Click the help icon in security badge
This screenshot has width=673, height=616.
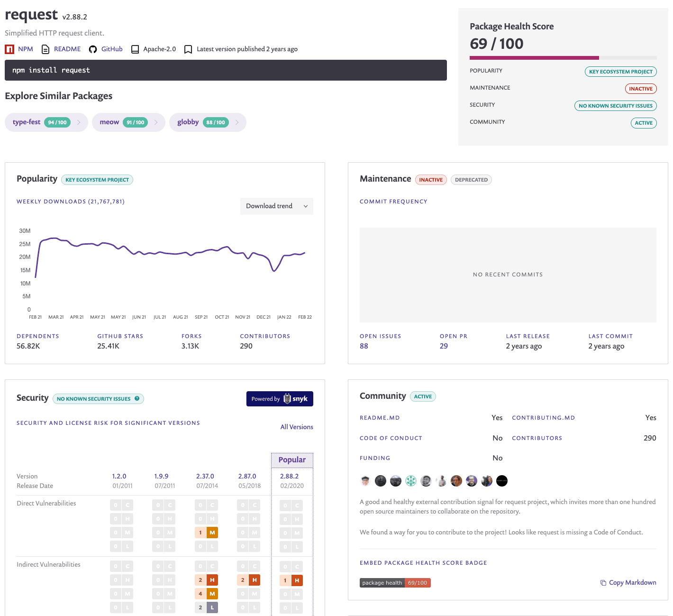coord(137,398)
